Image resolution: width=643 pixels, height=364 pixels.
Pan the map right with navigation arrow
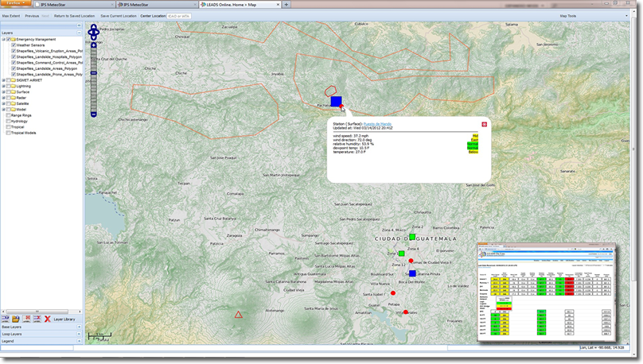pos(98,33)
